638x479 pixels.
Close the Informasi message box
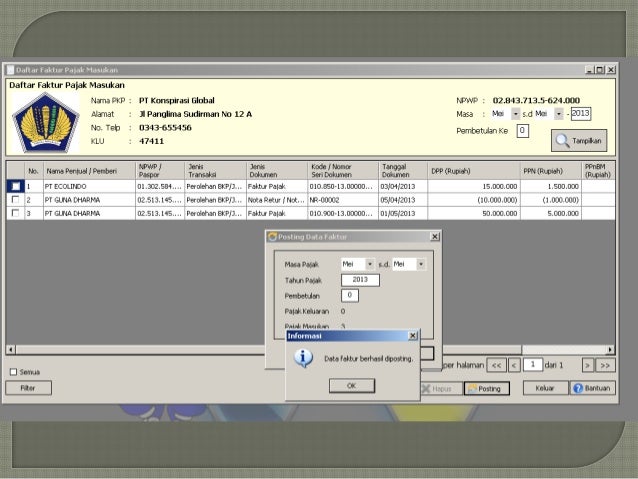pyautogui.click(x=413, y=336)
